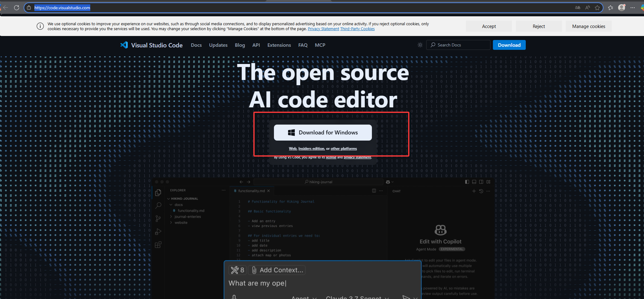Open the browser profile avatar
The image size is (644, 299).
[x=622, y=8]
